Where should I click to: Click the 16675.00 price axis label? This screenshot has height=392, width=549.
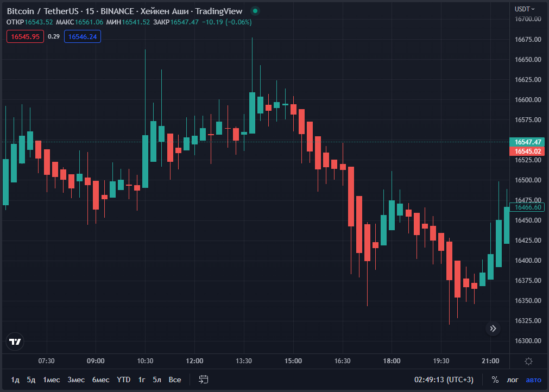pos(528,39)
